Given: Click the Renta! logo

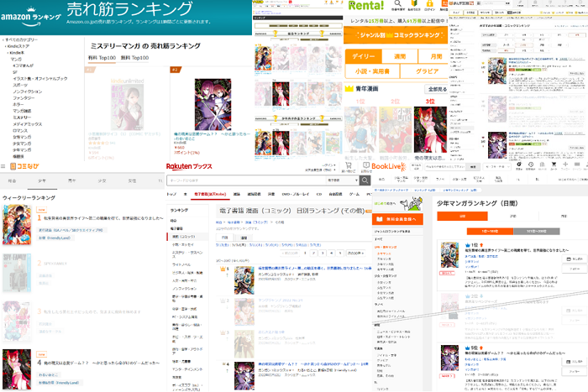Looking at the screenshot, I should pos(365,6).
